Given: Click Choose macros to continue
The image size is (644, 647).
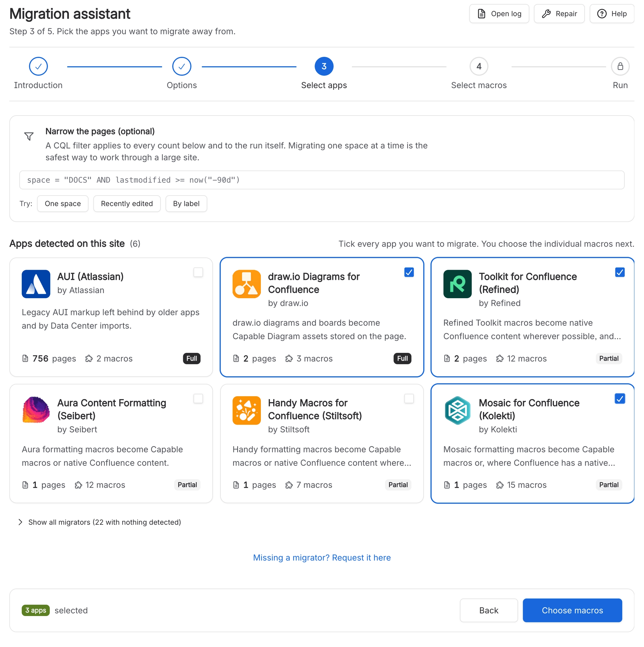Looking at the screenshot, I should coord(572,610).
